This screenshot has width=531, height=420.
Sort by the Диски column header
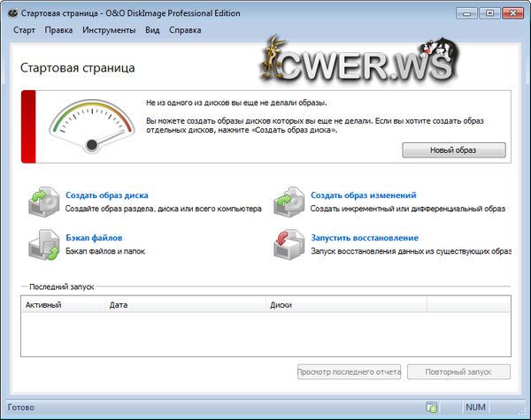[346, 305]
